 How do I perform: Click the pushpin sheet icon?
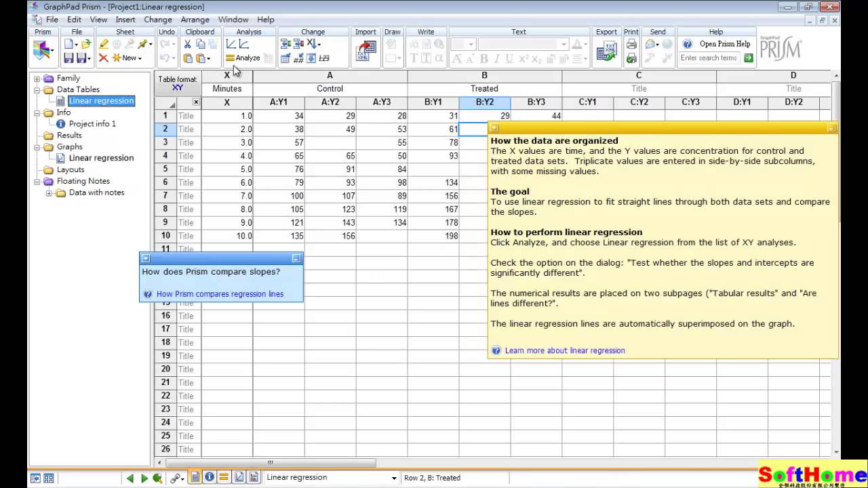click(x=143, y=44)
